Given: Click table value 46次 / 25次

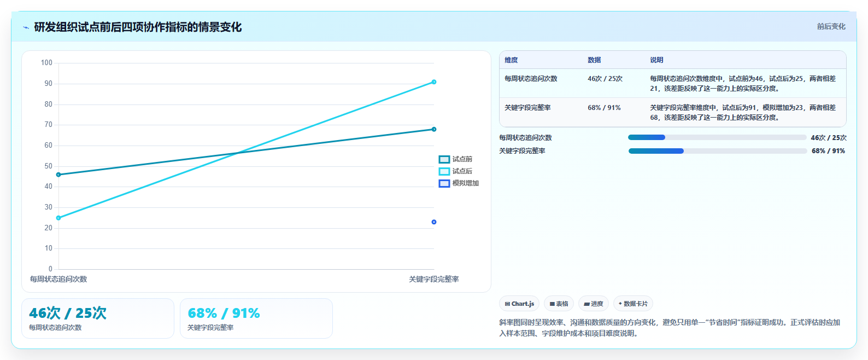Looking at the screenshot, I should tap(605, 79).
